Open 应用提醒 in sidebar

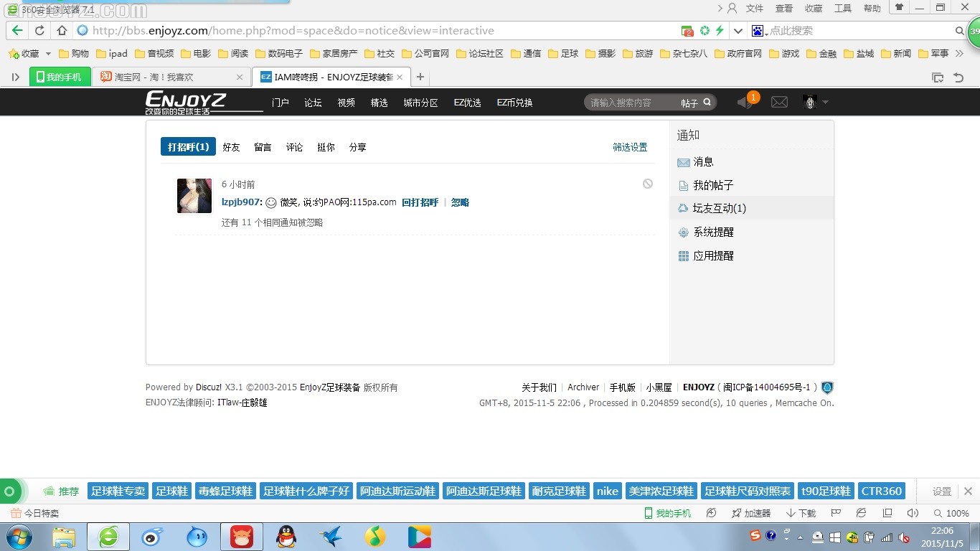713,255
